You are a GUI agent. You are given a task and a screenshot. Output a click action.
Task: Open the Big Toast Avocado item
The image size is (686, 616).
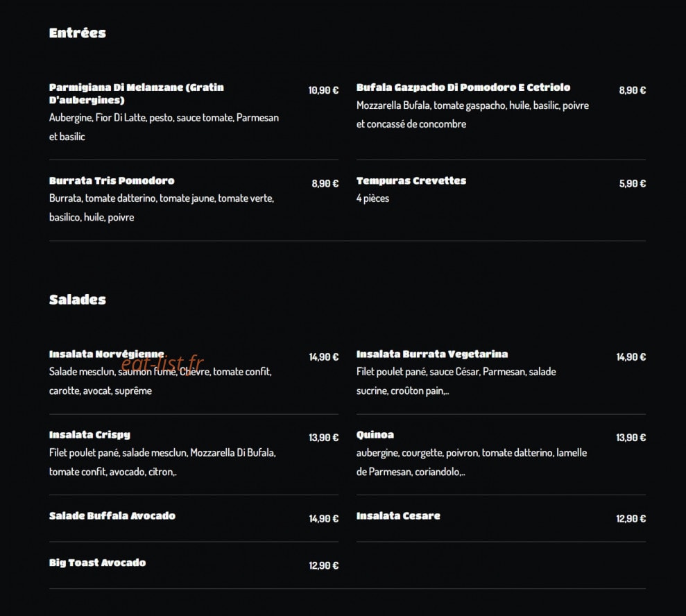(98, 563)
